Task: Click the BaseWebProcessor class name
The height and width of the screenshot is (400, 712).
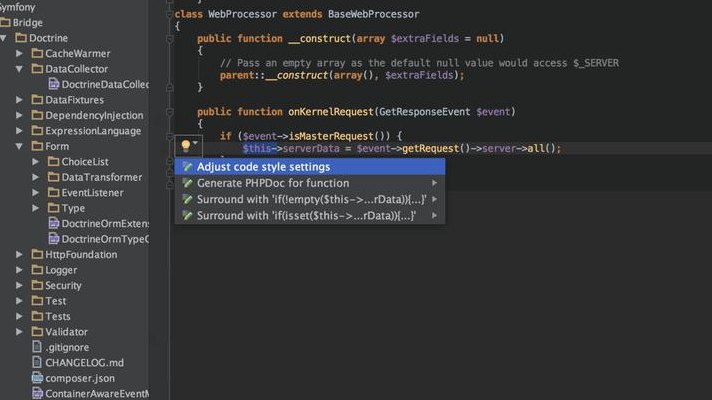Action: (373, 14)
